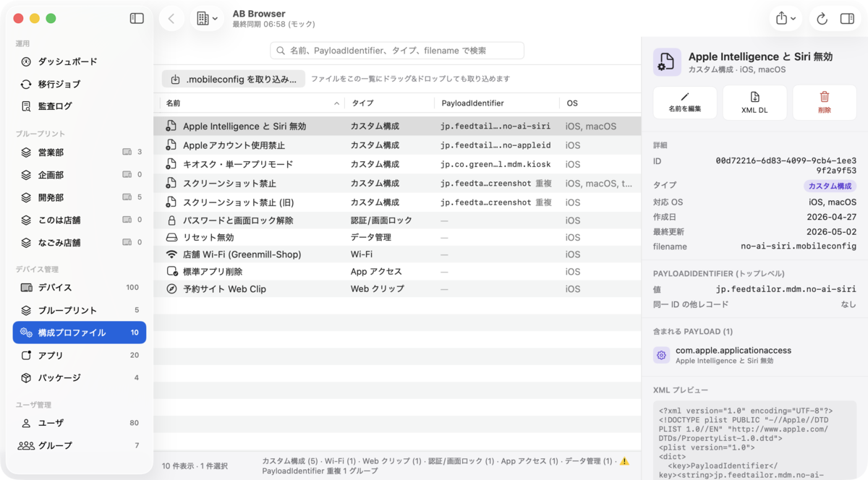Click the ダッシュボード clock icon
This screenshot has height=480, width=868.
[x=26, y=62]
